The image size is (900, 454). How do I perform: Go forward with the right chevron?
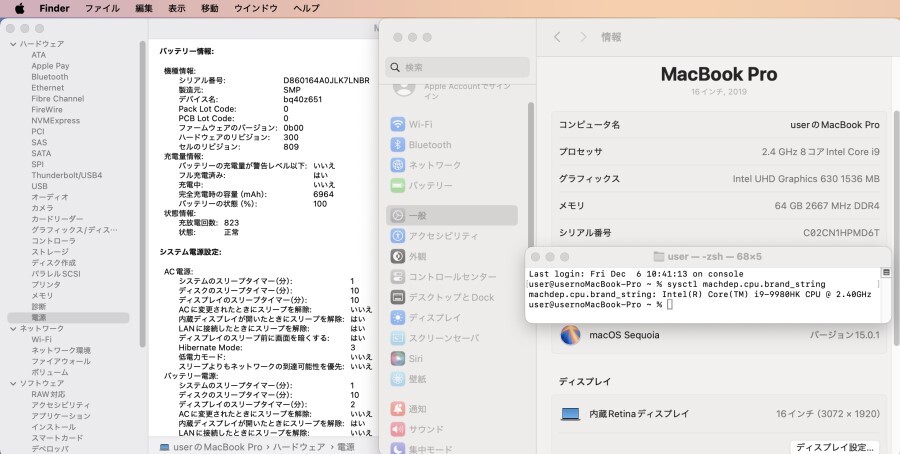583,37
